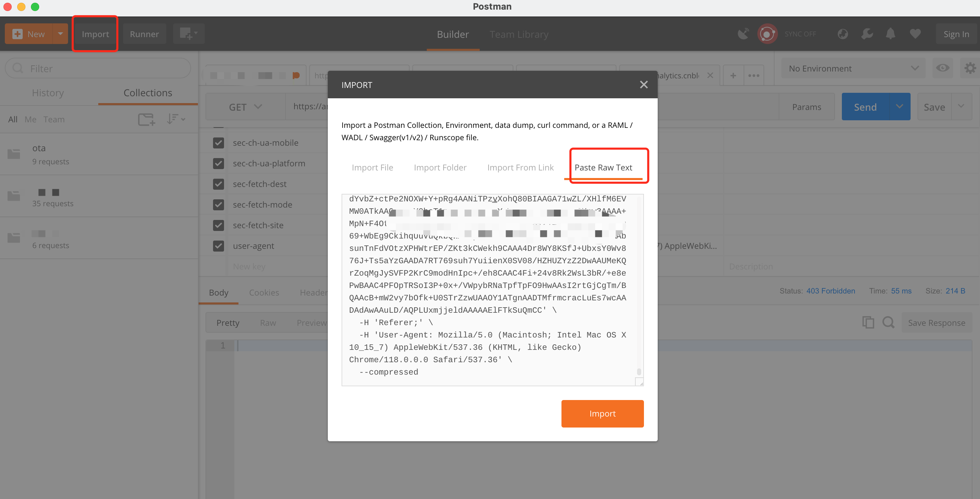Click the orange Import button in dialog
The image size is (980, 499).
click(602, 413)
